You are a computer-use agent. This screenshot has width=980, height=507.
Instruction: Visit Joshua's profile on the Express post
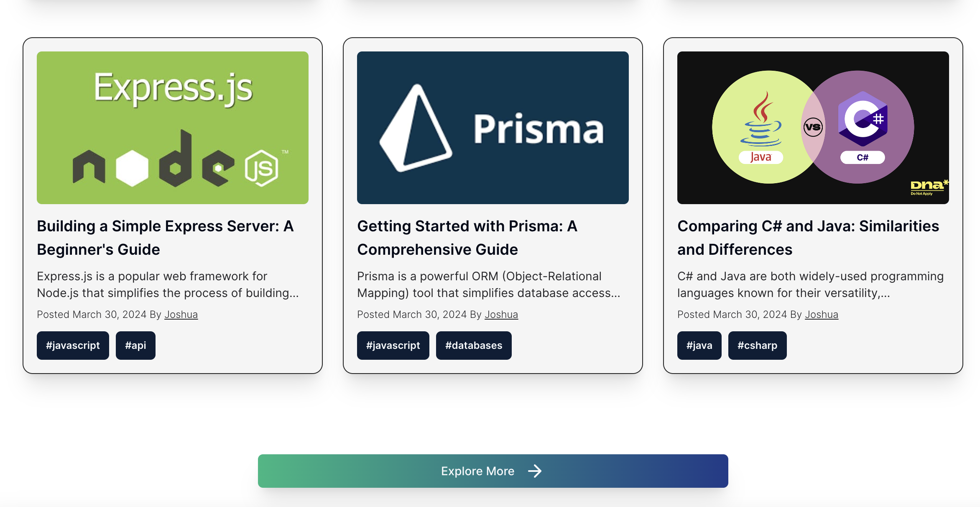click(x=181, y=315)
